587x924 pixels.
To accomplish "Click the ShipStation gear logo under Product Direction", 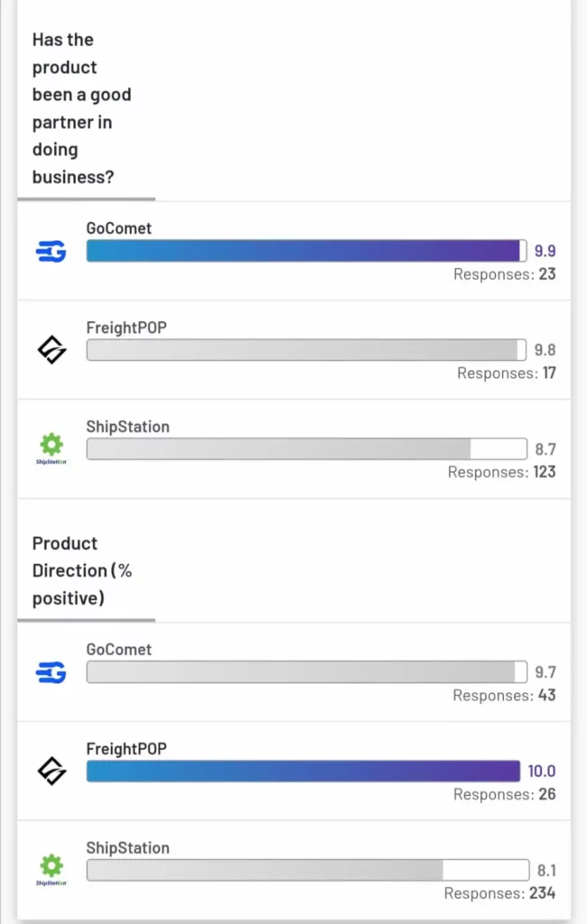I will (x=51, y=869).
